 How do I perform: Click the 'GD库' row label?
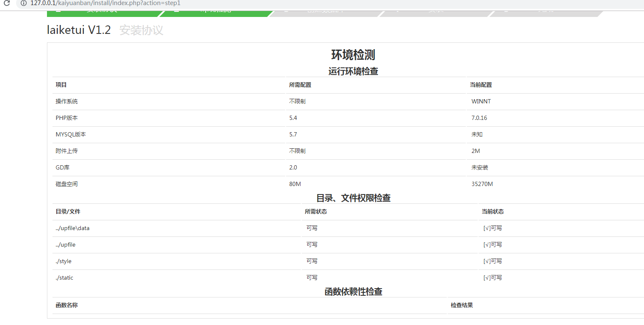tap(62, 167)
